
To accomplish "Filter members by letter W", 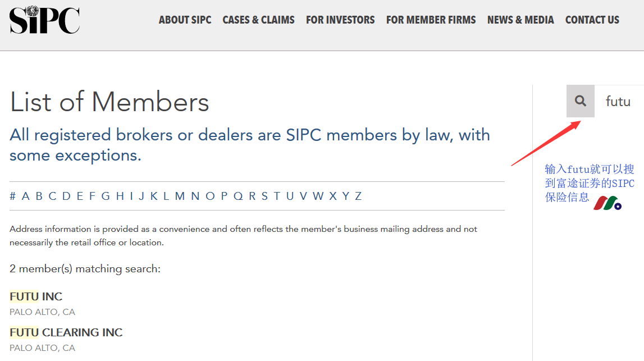I will 318,197.
